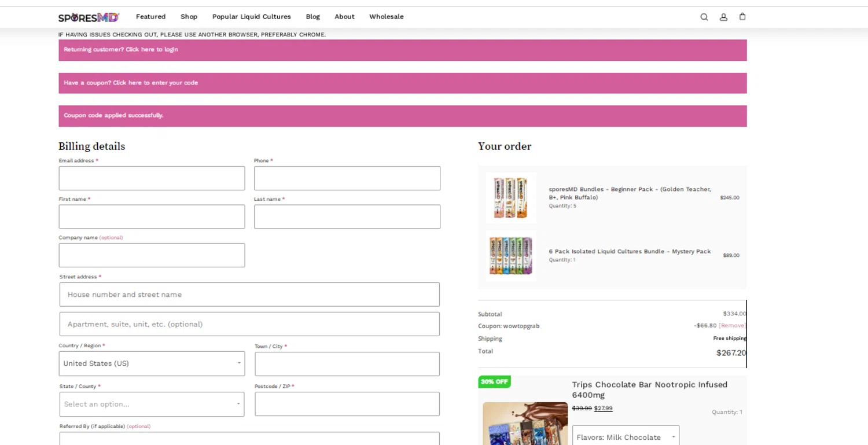The width and height of the screenshot is (868, 445).
Task: Click '6 Pack Isolated Liquid Cultures Bundle' name
Action: pyautogui.click(x=630, y=251)
